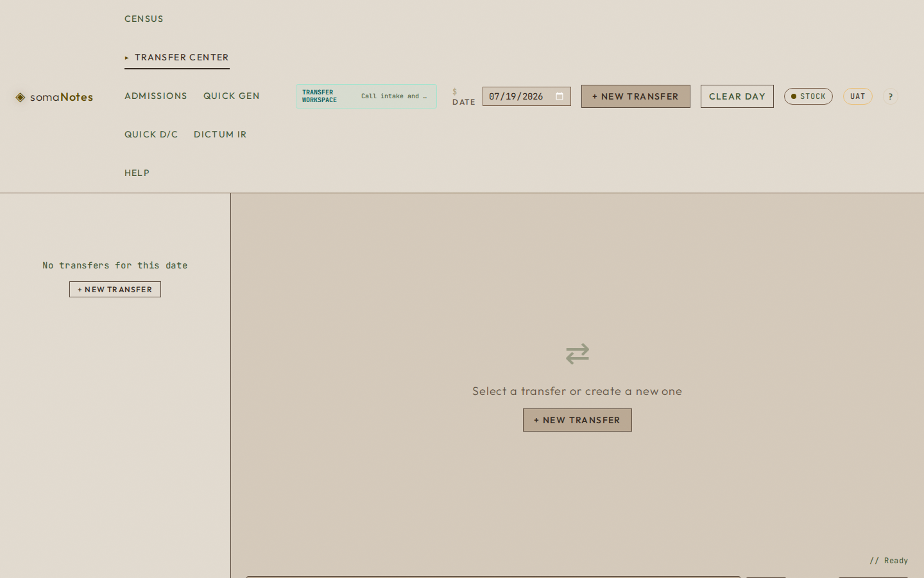
Task: Click the UAT environment badge
Action: (x=858, y=96)
